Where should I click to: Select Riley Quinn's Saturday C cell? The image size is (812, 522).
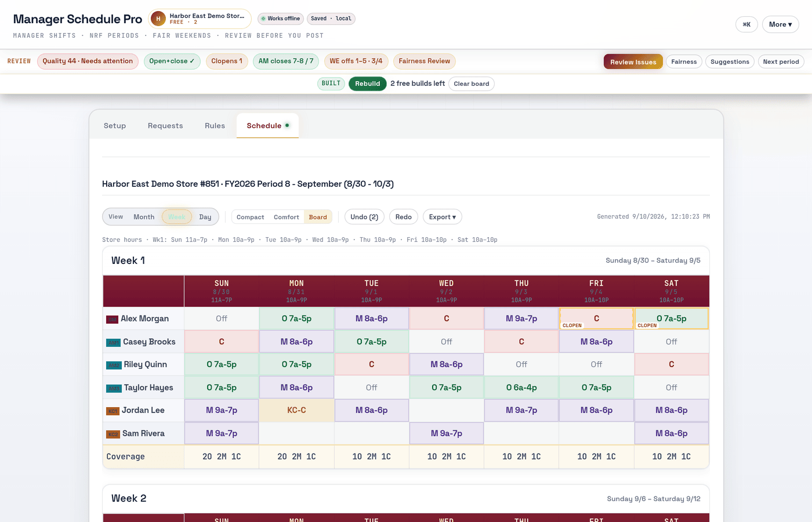click(x=672, y=364)
